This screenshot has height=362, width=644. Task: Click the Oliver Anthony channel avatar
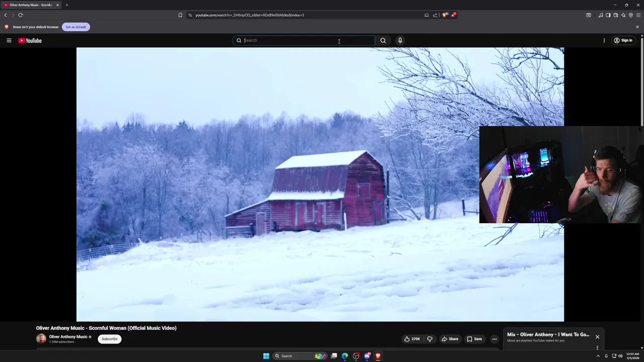point(41,339)
